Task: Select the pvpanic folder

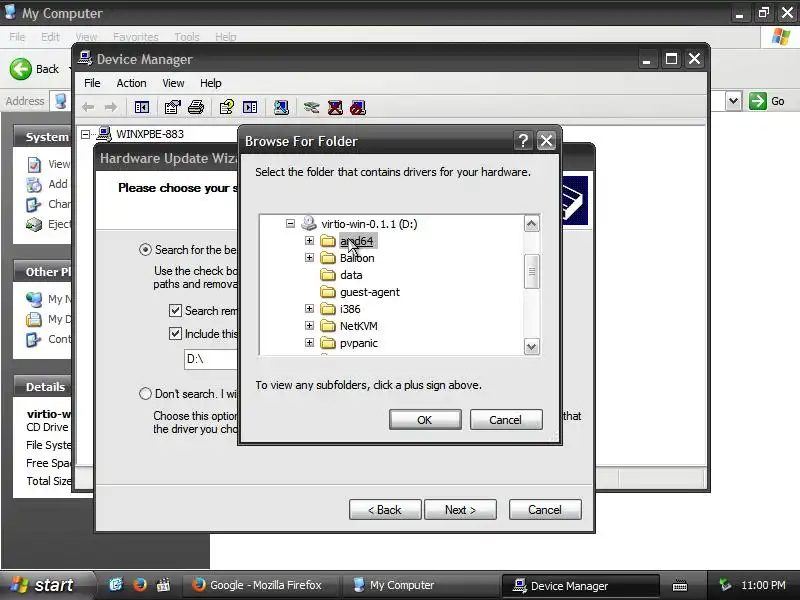Action: coord(358,343)
